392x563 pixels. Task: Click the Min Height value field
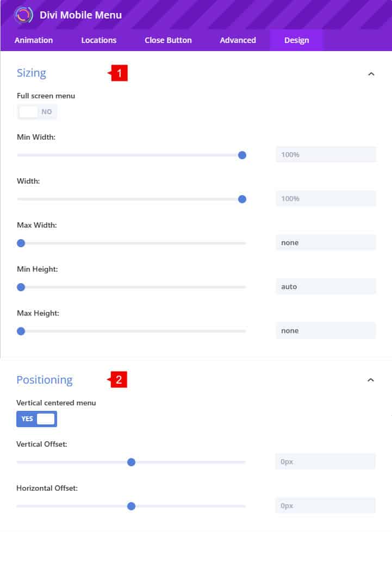(326, 286)
